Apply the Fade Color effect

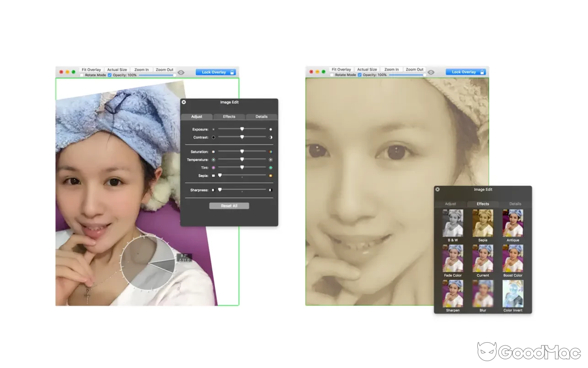[x=453, y=259]
